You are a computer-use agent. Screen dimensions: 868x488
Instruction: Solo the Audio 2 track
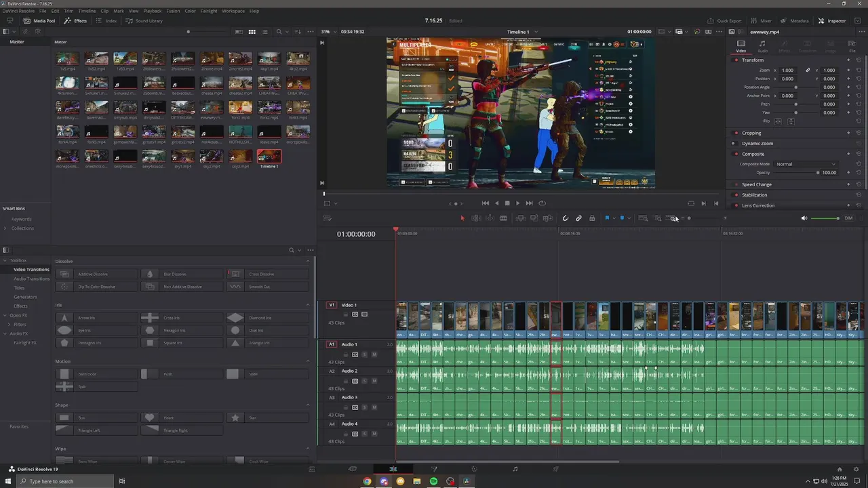click(x=364, y=381)
